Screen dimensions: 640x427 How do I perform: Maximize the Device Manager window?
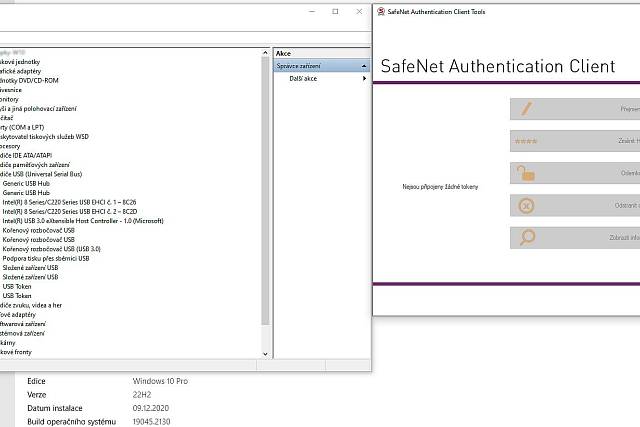point(335,11)
